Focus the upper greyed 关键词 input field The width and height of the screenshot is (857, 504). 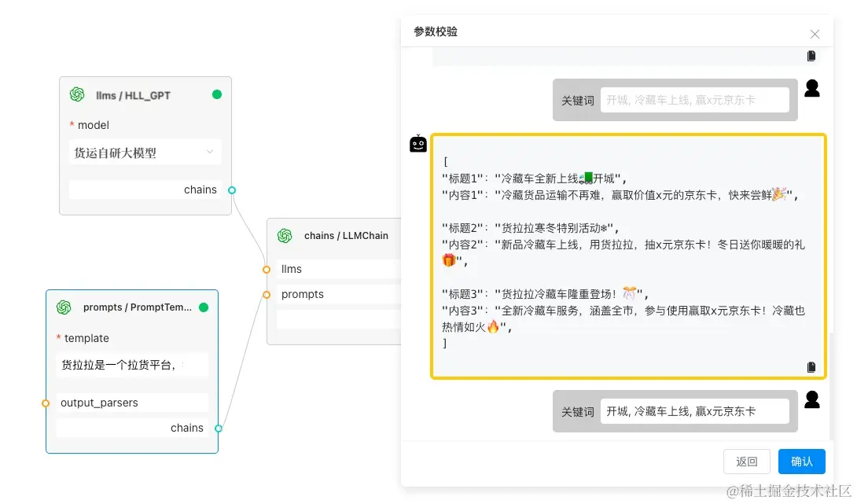click(695, 100)
